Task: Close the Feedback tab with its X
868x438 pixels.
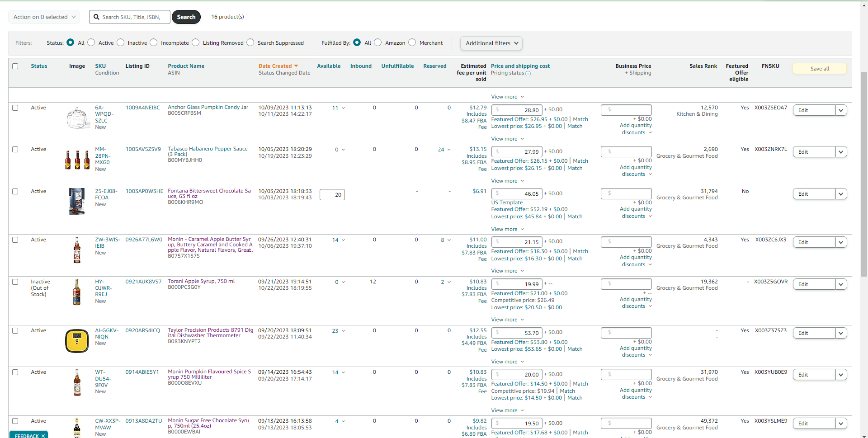Action: click(x=43, y=436)
